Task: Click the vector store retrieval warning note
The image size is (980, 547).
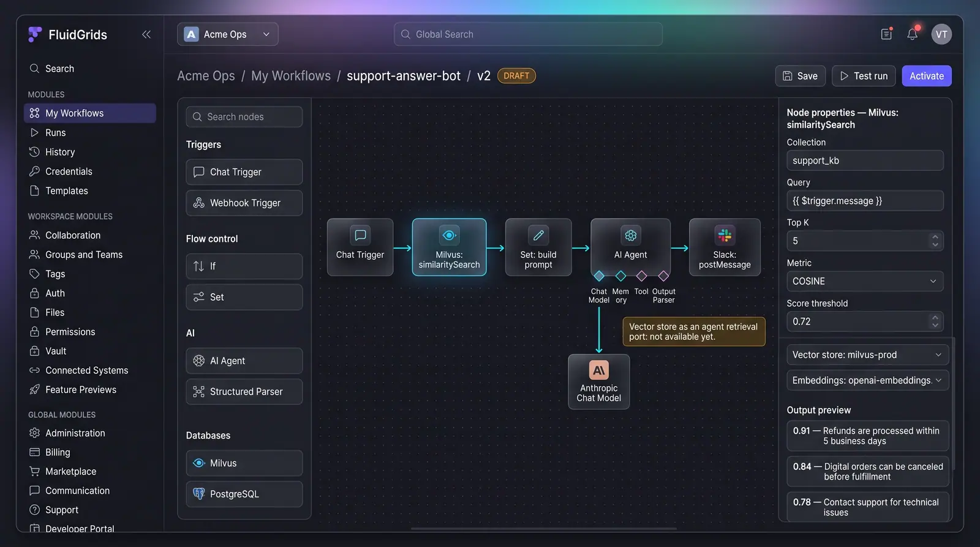Action: coord(693,331)
